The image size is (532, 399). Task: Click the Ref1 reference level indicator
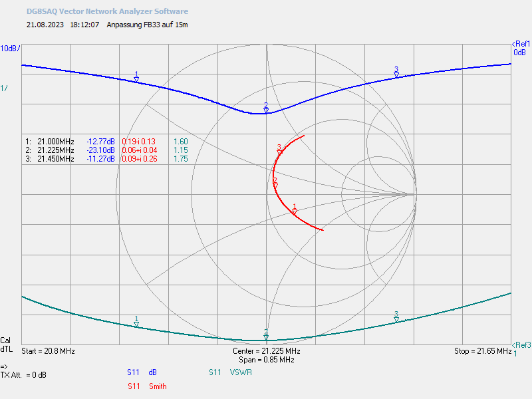pos(521,44)
